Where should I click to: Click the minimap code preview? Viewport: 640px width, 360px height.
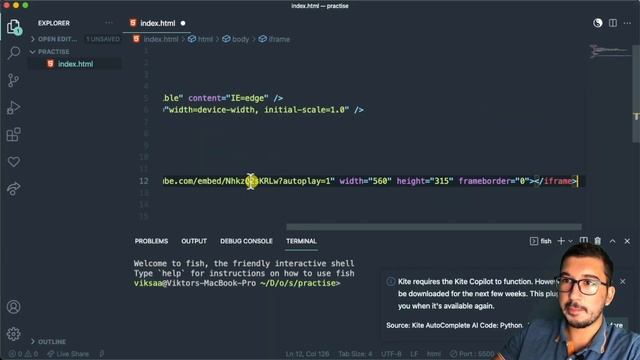[x=610, y=51]
